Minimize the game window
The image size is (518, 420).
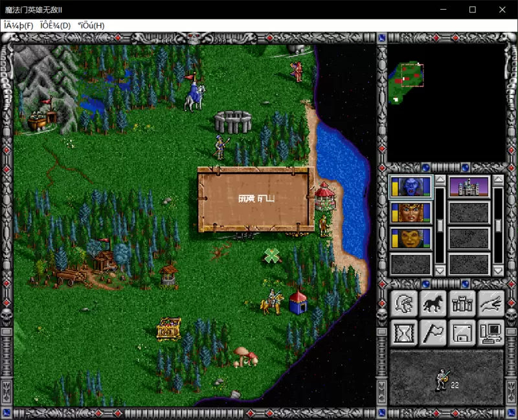pyautogui.click(x=444, y=10)
